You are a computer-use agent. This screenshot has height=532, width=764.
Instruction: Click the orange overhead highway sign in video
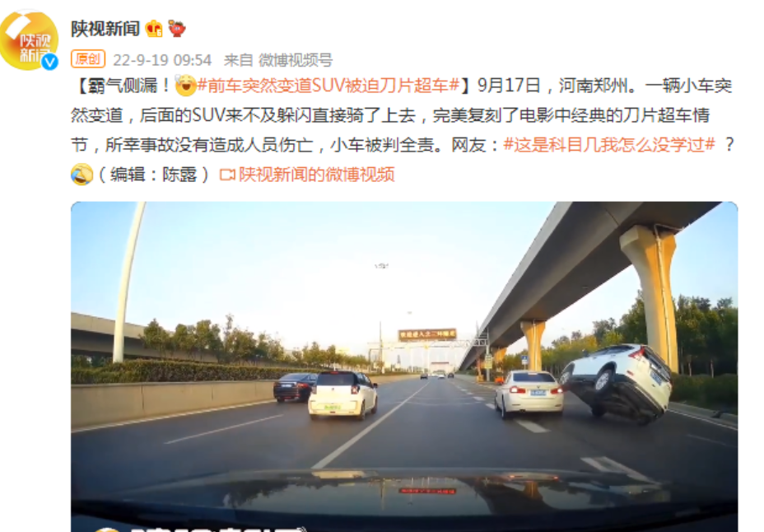click(426, 334)
